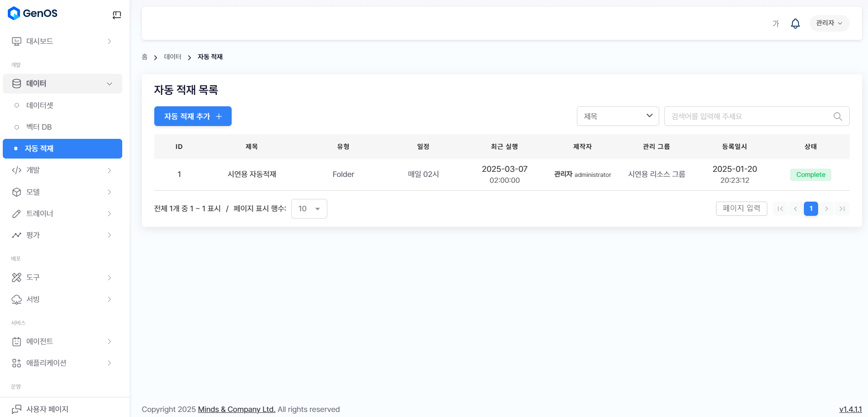Click the search keyword input field
This screenshot has width=868, height=417.
click(x=749, y=116)
